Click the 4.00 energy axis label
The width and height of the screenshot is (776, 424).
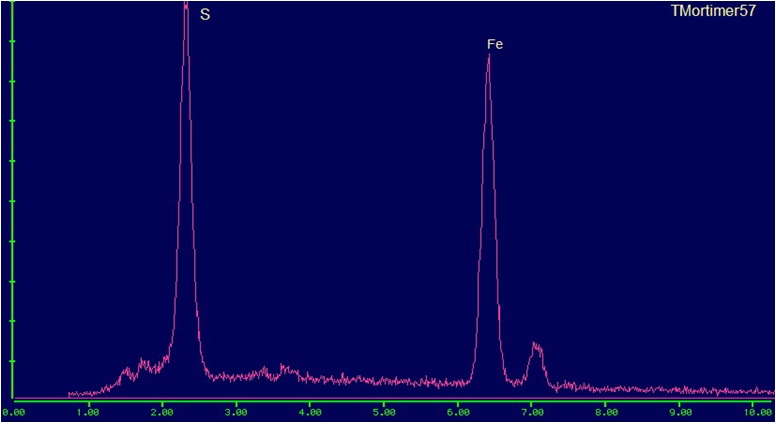click(310, 412)
